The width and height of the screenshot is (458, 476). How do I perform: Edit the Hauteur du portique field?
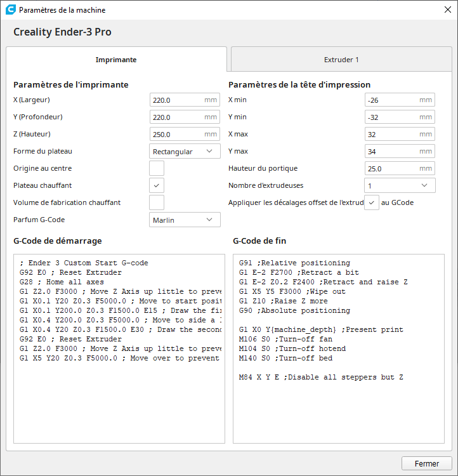[400, 168]
